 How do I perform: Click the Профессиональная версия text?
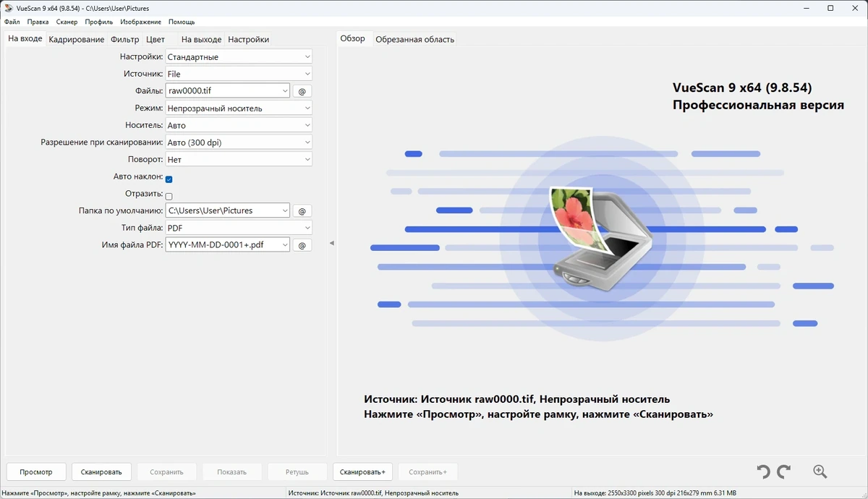point(758,106)
